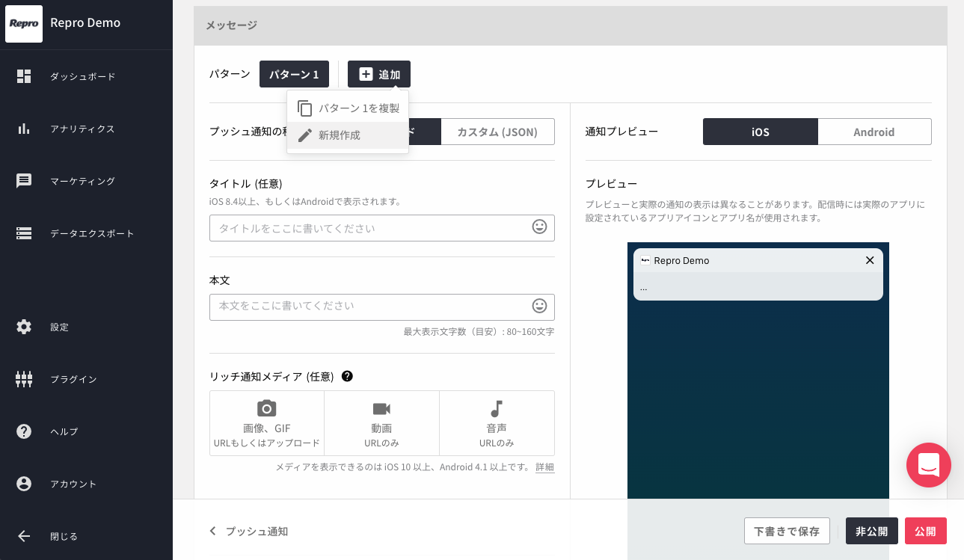This screenshot has height=560, width=964.
Task: Select the カスタム (JSON) notification type
Action: coord(497,132)
